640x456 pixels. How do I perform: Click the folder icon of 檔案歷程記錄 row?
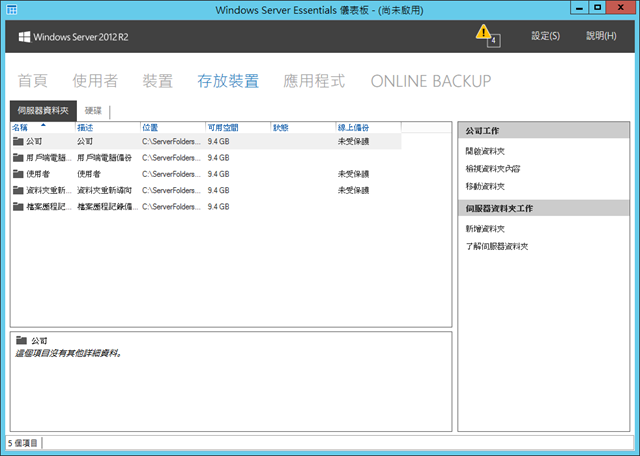[18, 207]
